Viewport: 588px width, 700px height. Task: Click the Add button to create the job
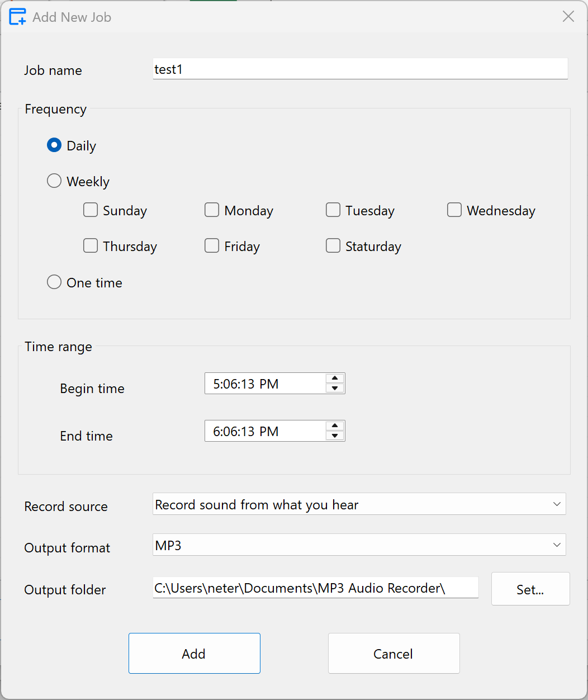tap(194, 653)
